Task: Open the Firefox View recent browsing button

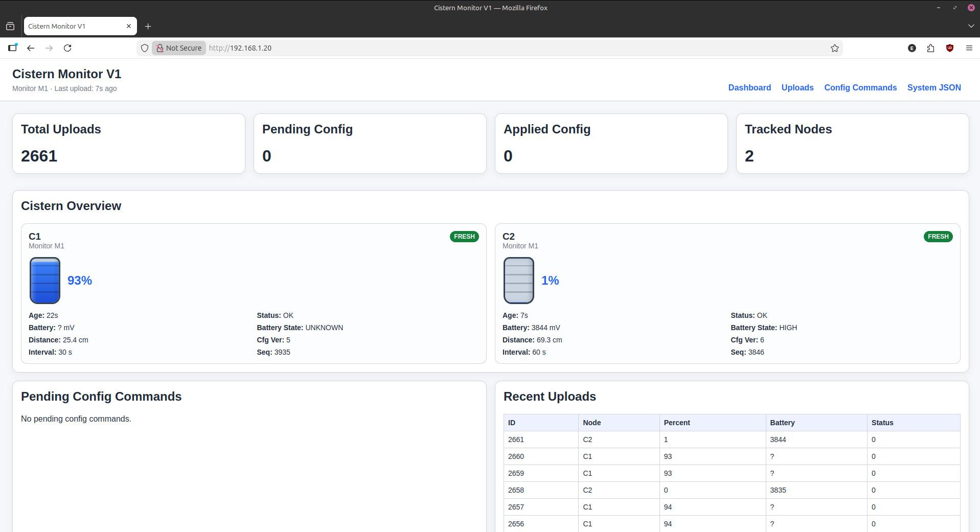Action: coord(10,26)
